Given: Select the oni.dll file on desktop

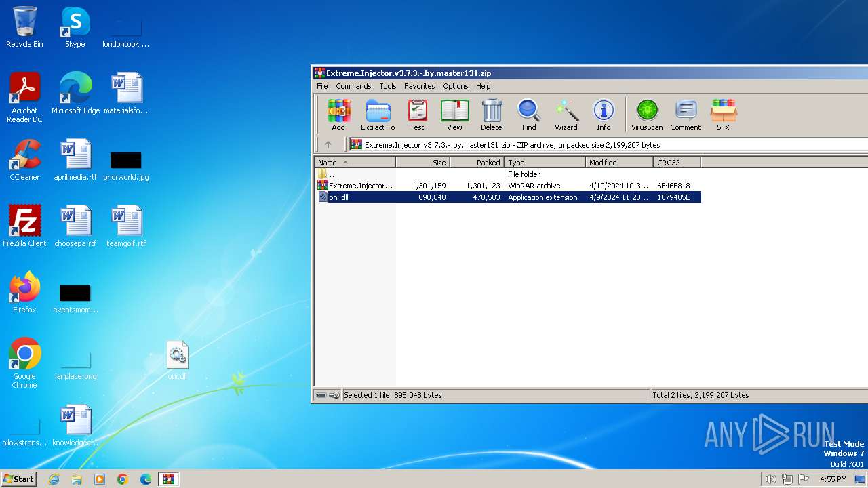Looking at the screenshot, I should coord(177,361).
